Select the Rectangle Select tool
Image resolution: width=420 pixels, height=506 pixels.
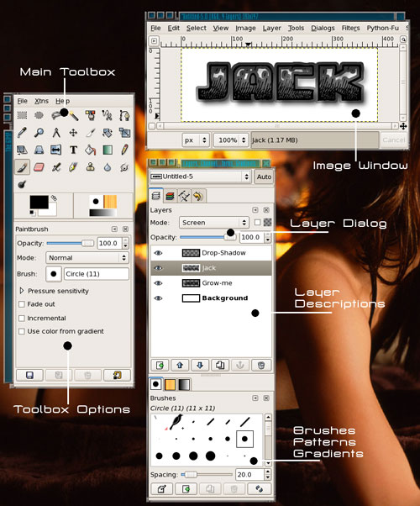pyautogui.click(x=22, y=115)
